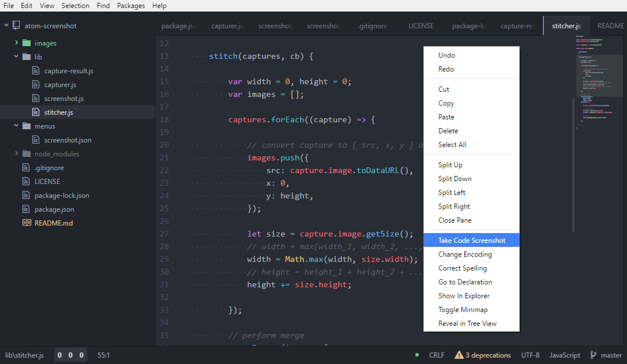
Task: Click the git branch icon beside master
Action: click(594, 355)
